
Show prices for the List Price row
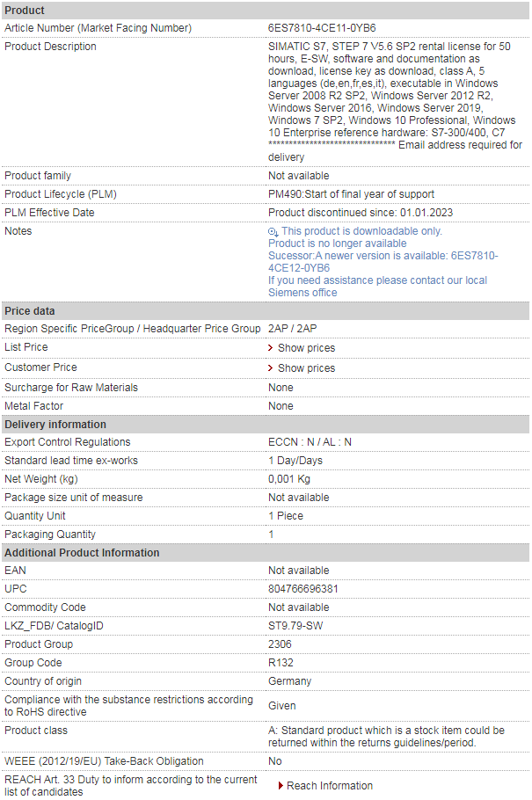tap(306, 348)
